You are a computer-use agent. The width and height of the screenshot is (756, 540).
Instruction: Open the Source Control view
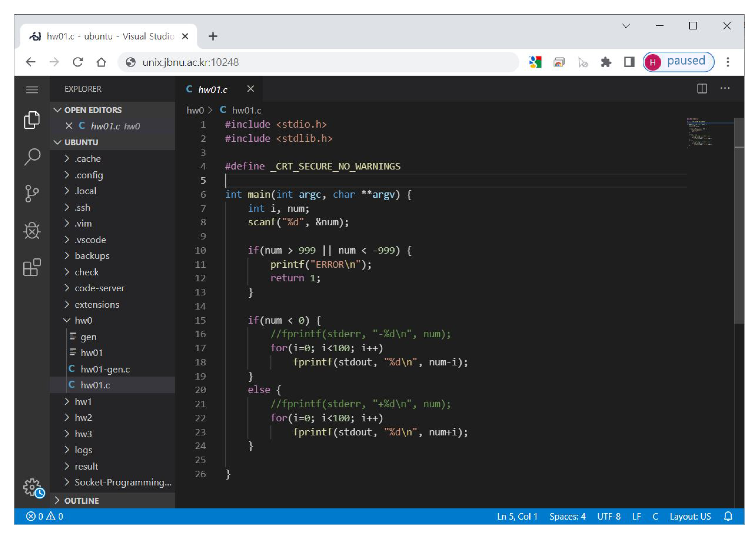click(32, 193)
